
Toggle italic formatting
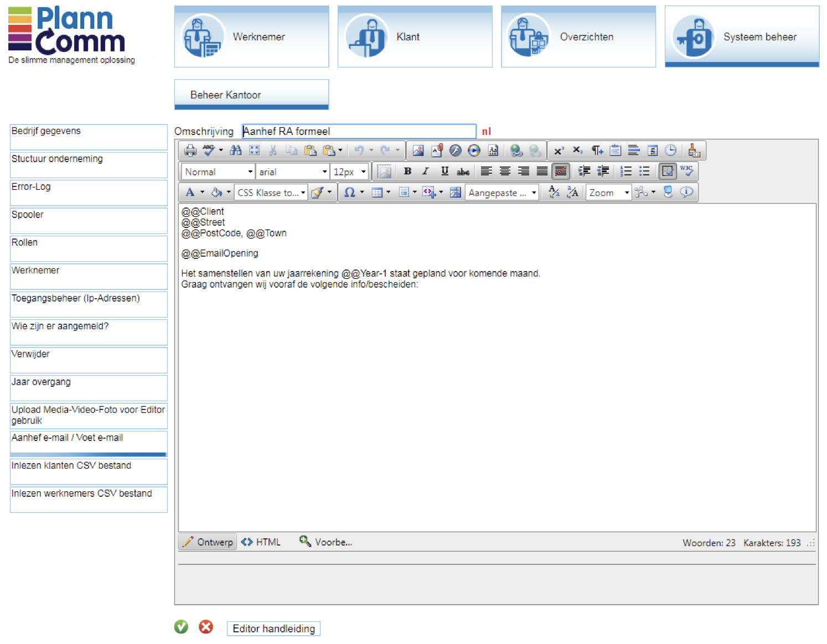click(x=426, y=172)
